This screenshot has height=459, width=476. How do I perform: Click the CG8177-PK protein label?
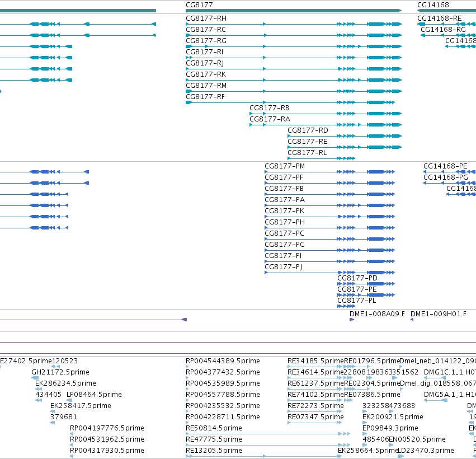tap(285, 211)
